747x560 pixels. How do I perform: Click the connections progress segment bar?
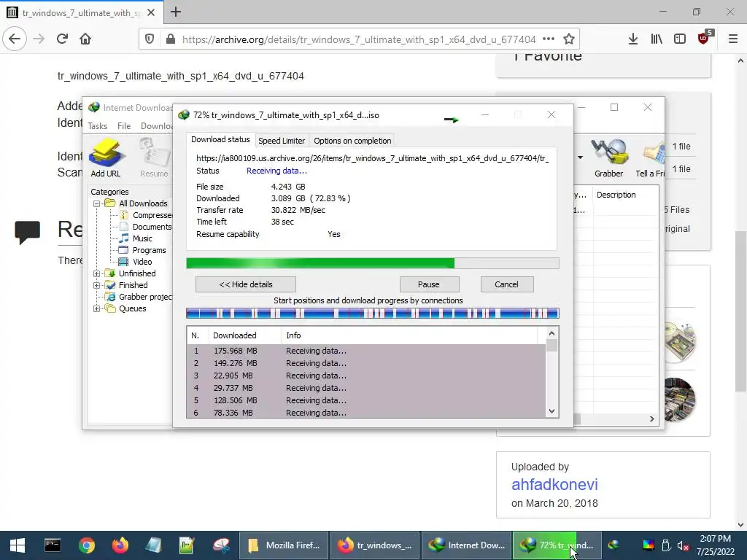373,314
